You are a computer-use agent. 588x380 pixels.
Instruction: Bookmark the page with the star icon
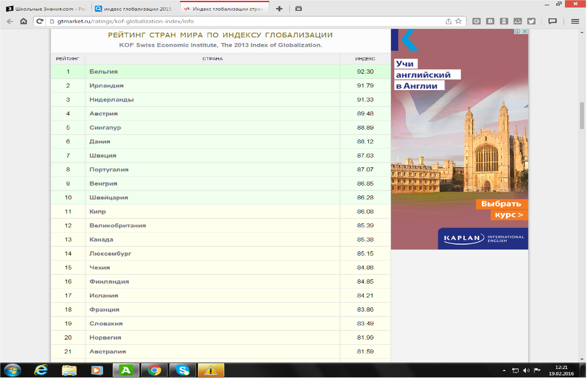click(x=459, y=21)
